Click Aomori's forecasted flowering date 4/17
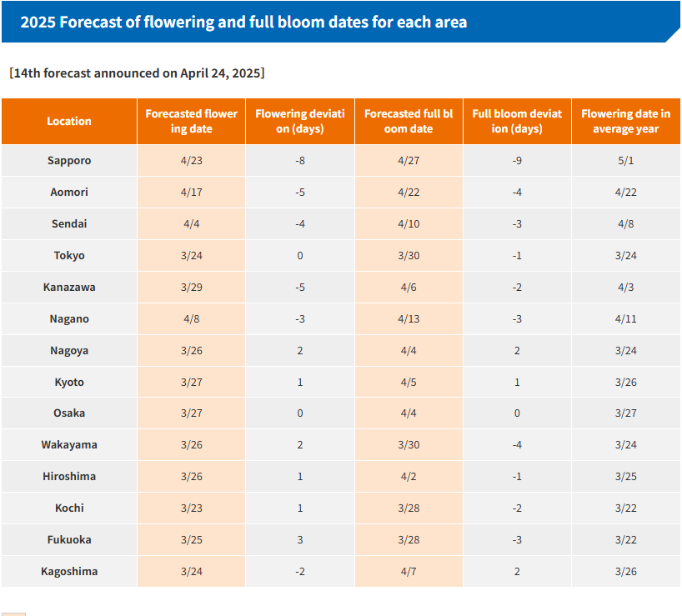Viewport: 682px width, 616px height. coord(192,192)
